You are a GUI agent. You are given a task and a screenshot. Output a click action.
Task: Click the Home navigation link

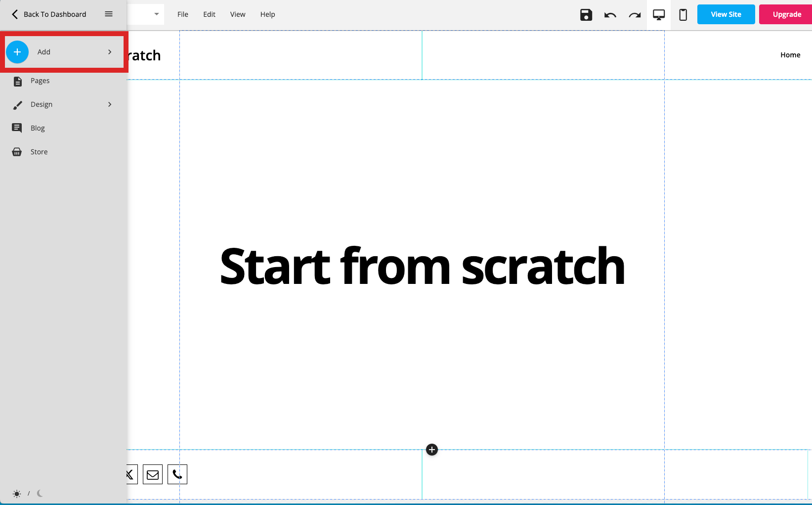click(790, 55)
